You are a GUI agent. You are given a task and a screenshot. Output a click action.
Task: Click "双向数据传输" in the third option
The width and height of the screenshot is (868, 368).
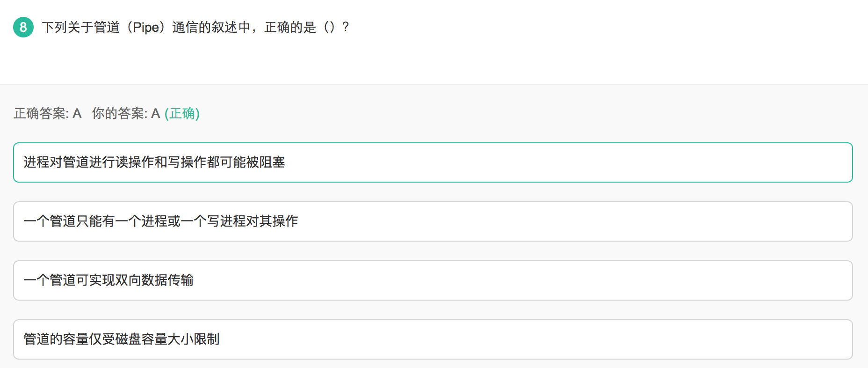[x=154, y=280]
